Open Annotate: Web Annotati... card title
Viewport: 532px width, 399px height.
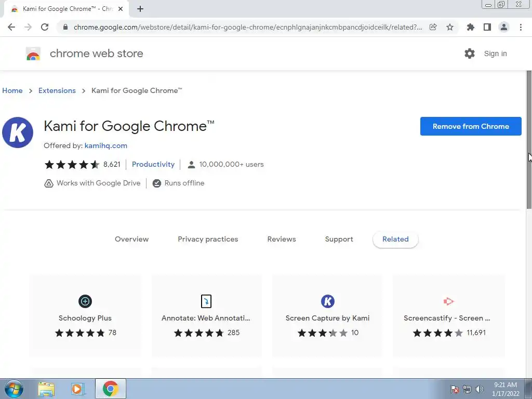[206, 318]
